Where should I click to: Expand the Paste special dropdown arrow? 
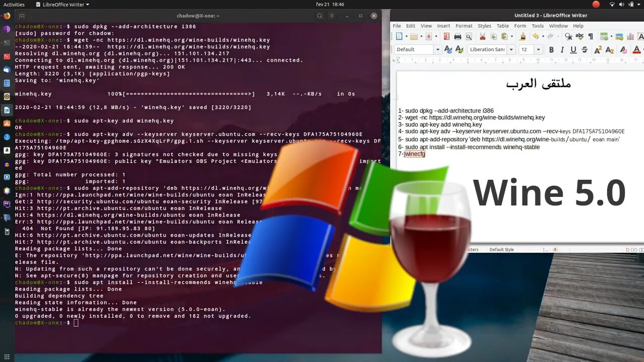512,36
